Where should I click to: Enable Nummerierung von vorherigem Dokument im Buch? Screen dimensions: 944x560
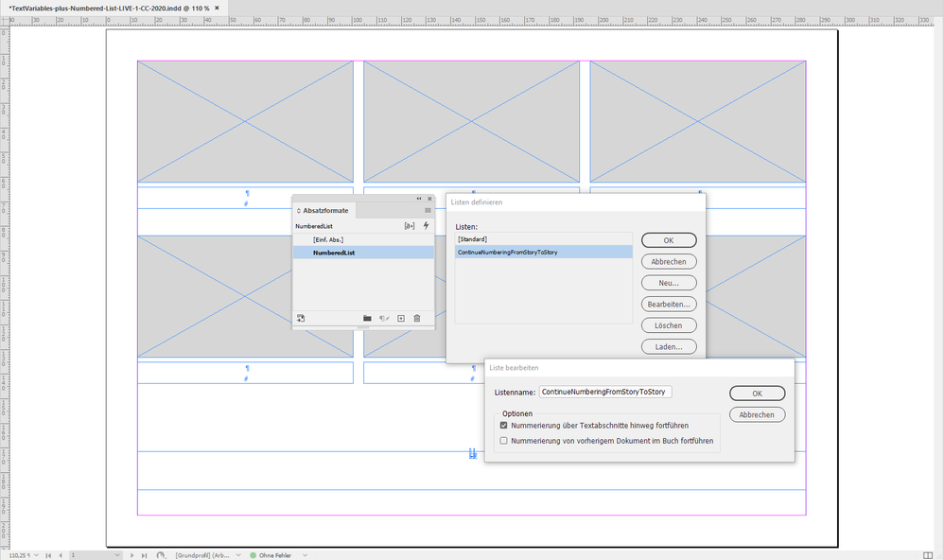(x=504, y=441)
